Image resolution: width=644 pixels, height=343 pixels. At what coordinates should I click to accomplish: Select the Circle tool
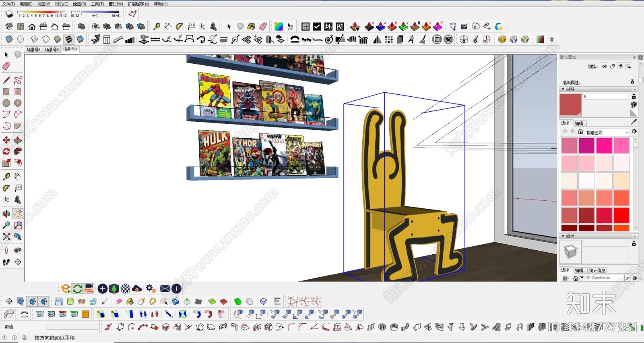[6, 103]
